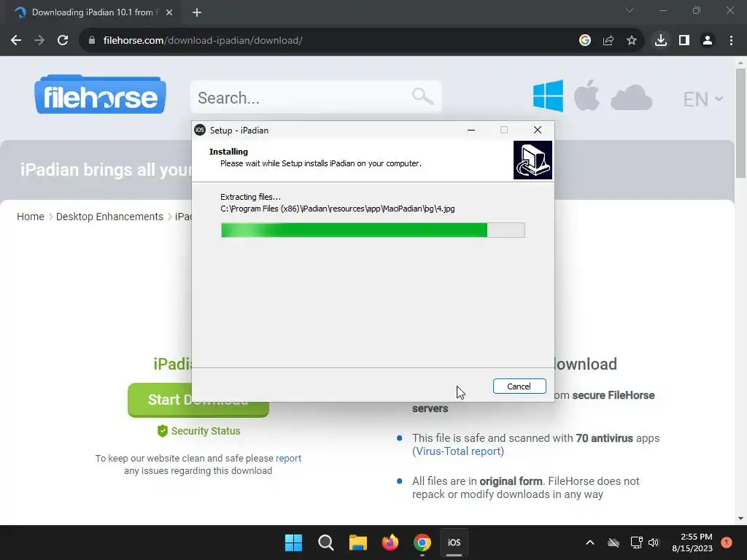
Task: Toggle Chrome side panel icon
Action: 684,41
